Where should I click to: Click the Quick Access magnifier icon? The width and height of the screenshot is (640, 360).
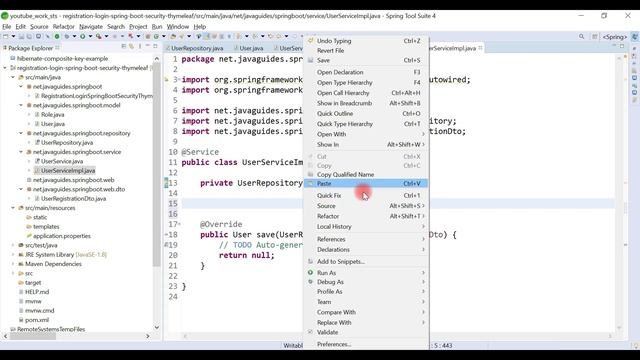581,37
